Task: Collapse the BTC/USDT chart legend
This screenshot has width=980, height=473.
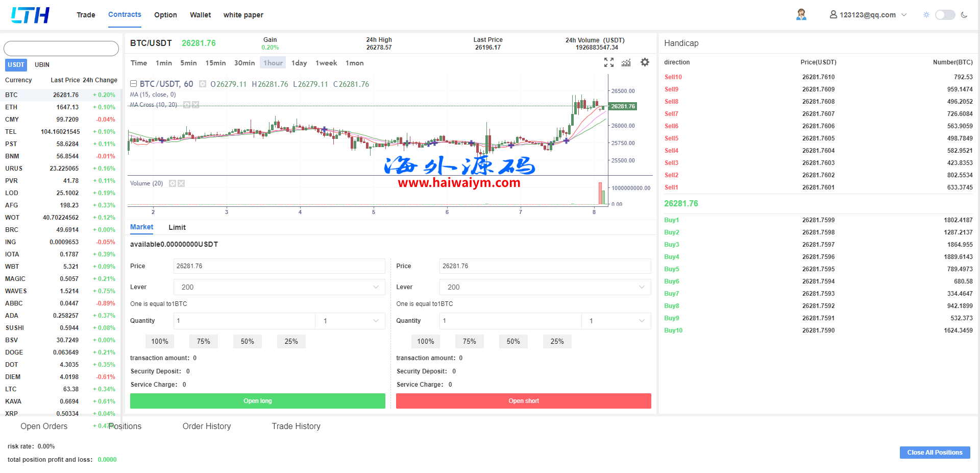Action: coord(133,84)
